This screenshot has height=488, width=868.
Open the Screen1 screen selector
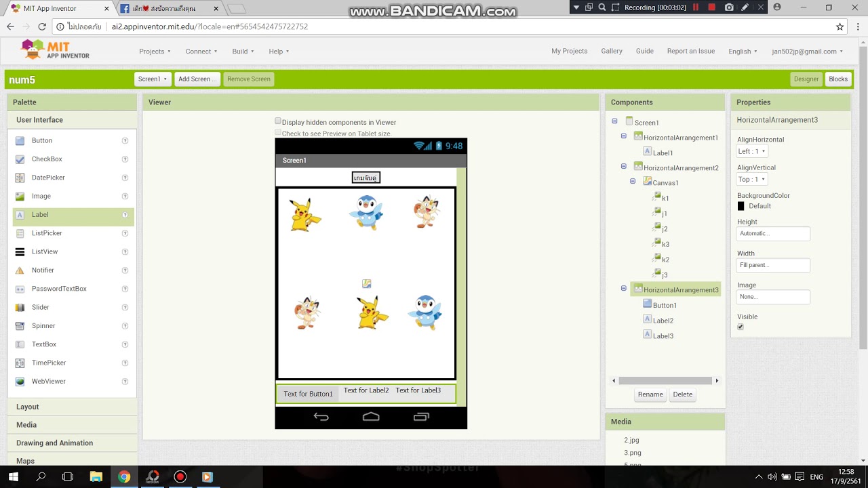[152, 79]
